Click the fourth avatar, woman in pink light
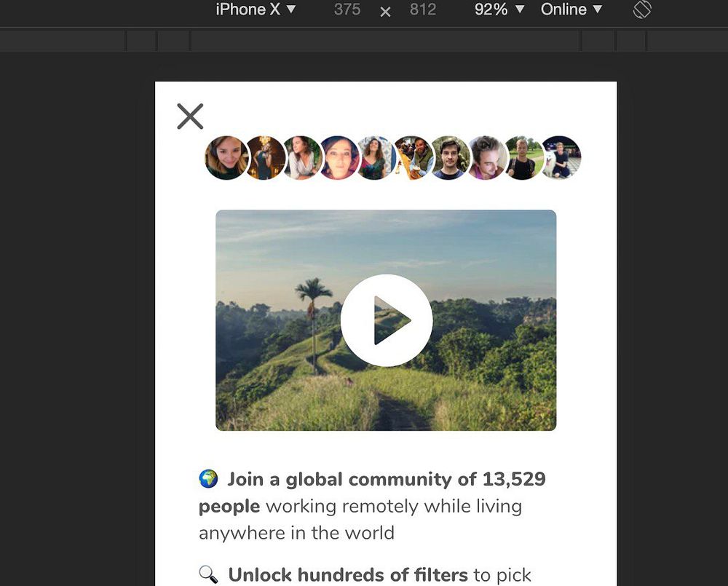 pyautogui.click(x=339, y=158)
